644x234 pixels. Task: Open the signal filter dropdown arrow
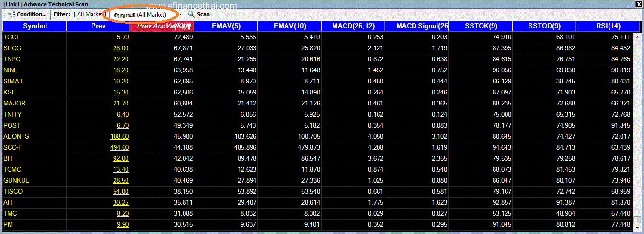tap(180, 15)
